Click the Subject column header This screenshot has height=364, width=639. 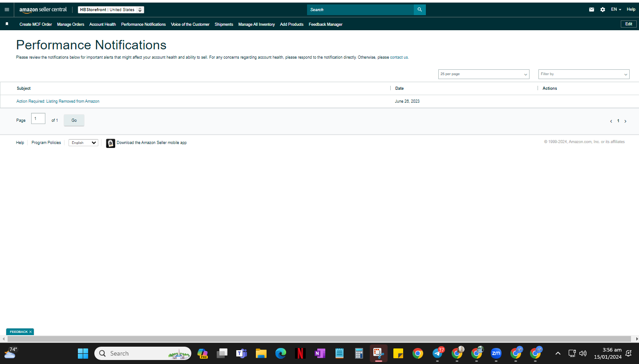pos(24,88)
